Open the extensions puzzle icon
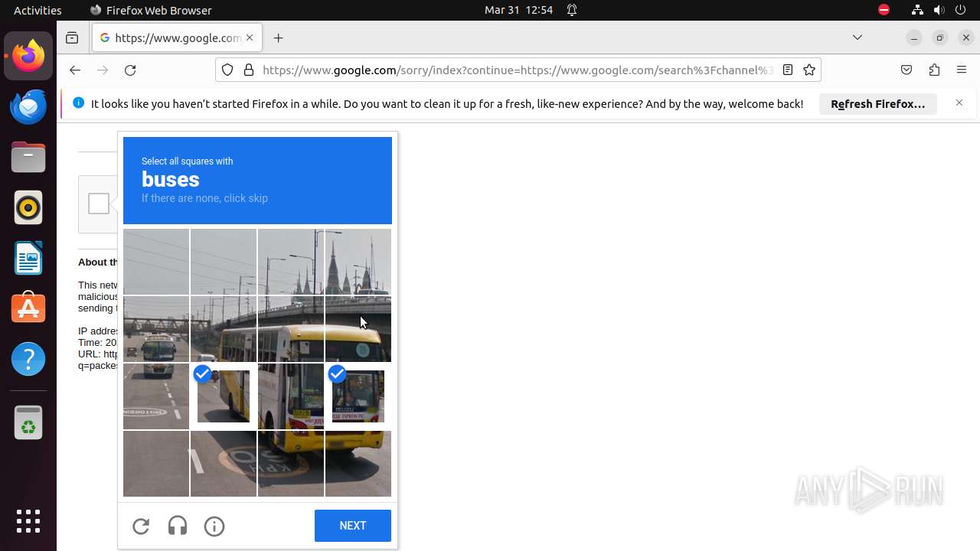 pos(934,70)
